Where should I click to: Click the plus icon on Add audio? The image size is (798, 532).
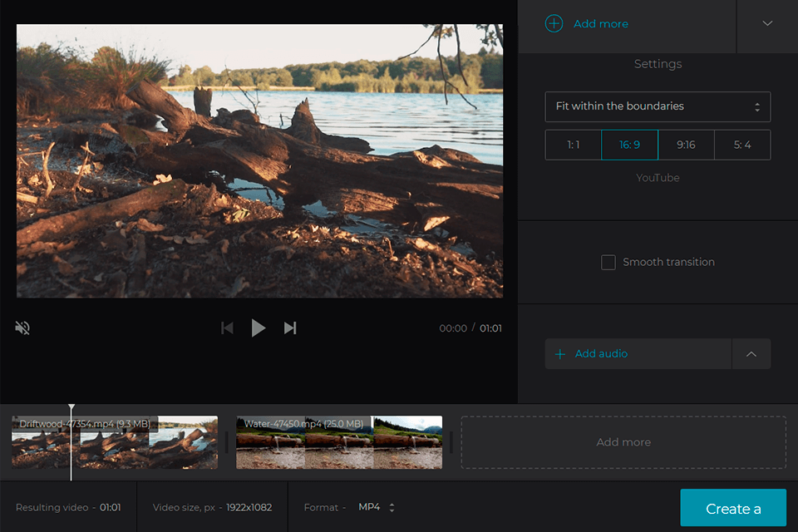coord(559,353)
